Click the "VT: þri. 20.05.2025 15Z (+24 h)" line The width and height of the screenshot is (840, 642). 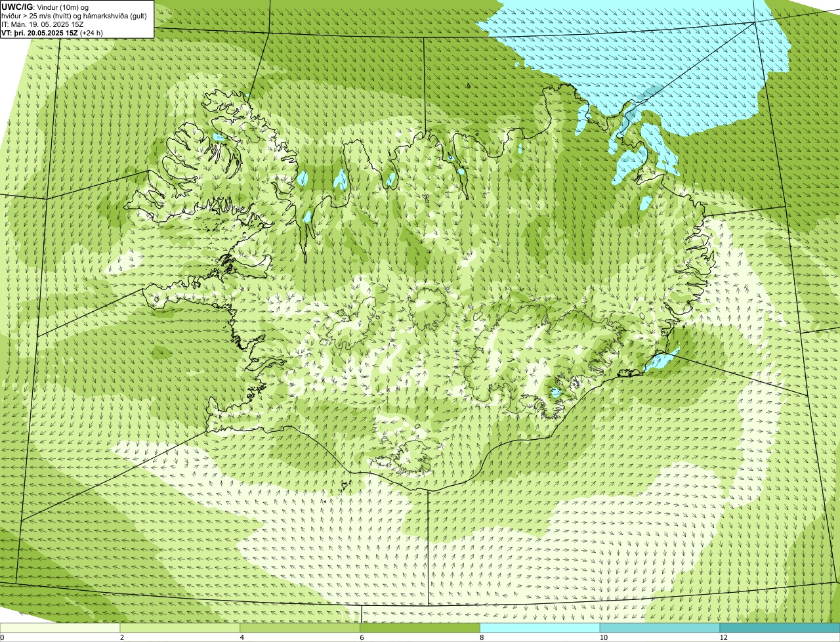pyautogui.click(x=52, y=33)
